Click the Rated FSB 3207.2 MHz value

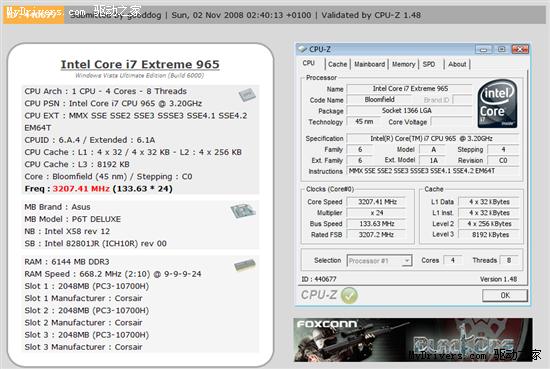[x=377, y=235]
